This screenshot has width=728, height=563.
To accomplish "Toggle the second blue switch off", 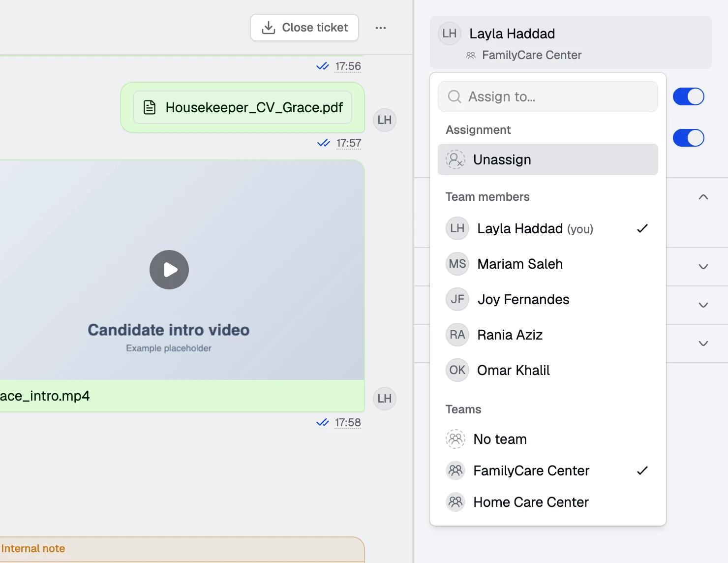I will click(x=689, y=138).
